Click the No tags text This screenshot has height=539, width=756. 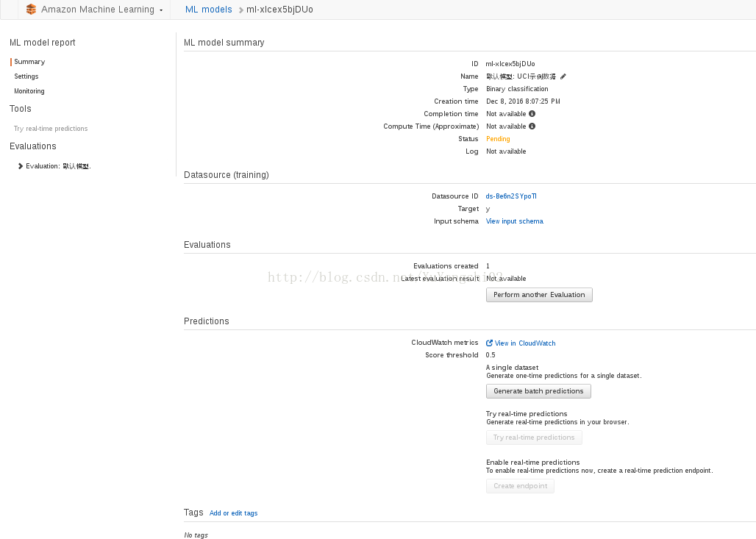point(196,535)
